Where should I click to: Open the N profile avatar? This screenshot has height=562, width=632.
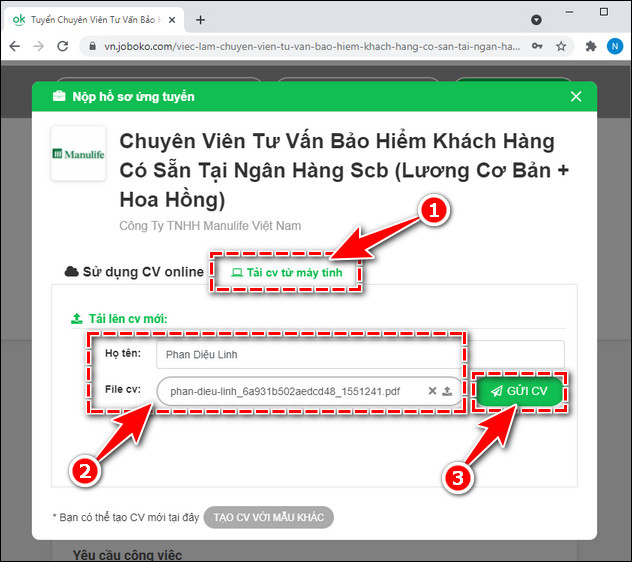pos(615,46)
